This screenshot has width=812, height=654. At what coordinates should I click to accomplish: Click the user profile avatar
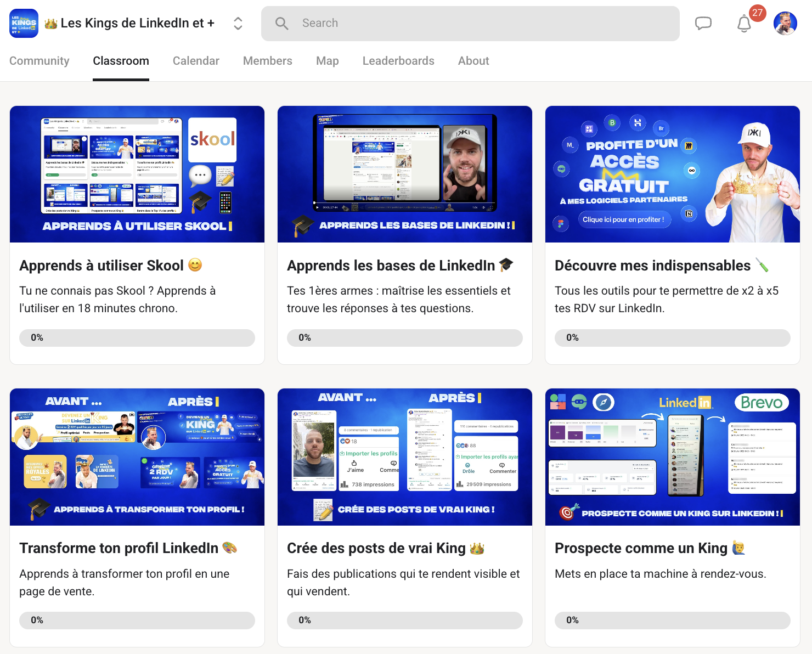coord(785,24)
